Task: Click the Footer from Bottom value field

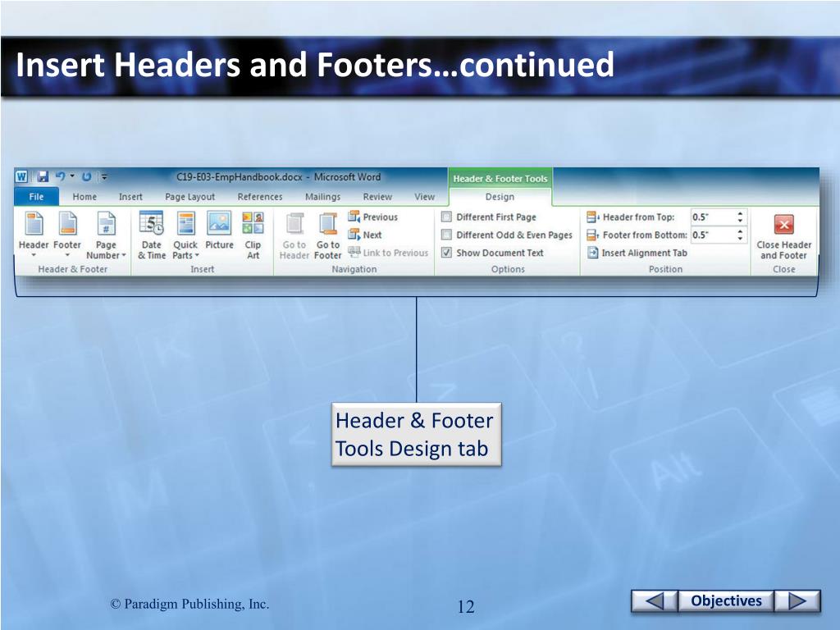Action: 713,235
